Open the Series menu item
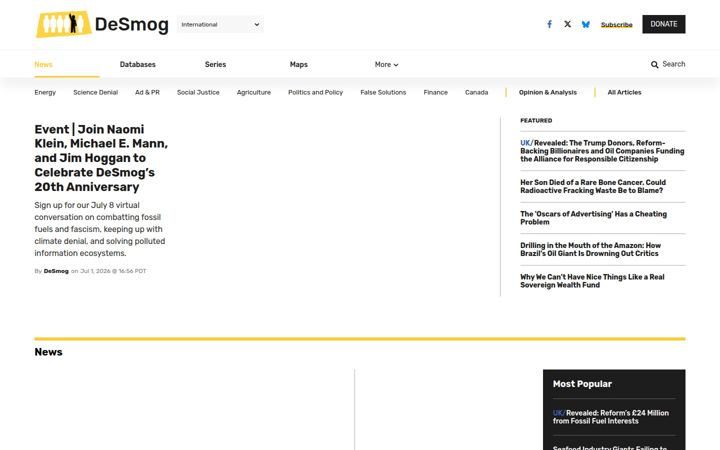 [215, 65]
